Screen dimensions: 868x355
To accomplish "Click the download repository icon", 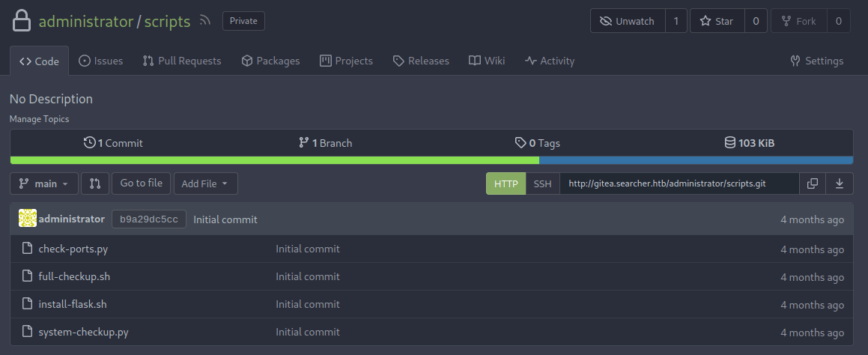I will coord(840,183).
